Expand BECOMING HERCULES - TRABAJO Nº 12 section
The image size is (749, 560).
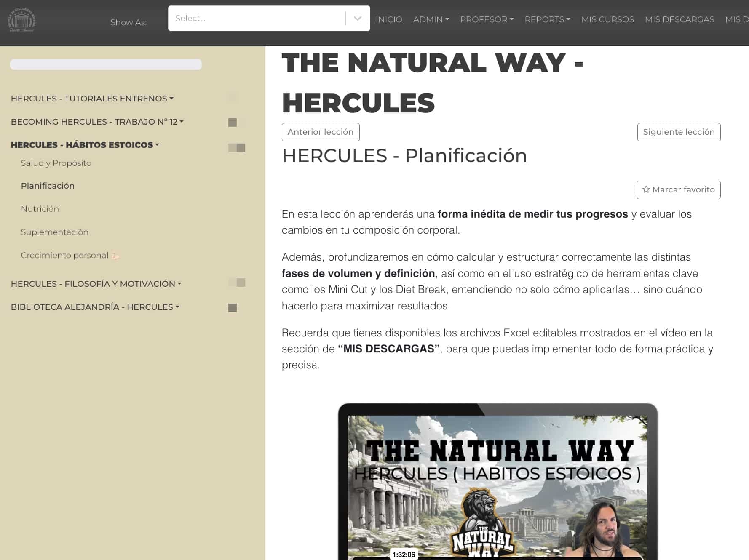tap(97, 122)
